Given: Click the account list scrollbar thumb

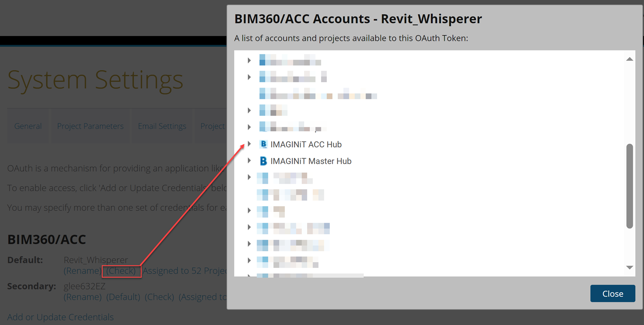Looking at the screenshot, I should click(629, 186).
